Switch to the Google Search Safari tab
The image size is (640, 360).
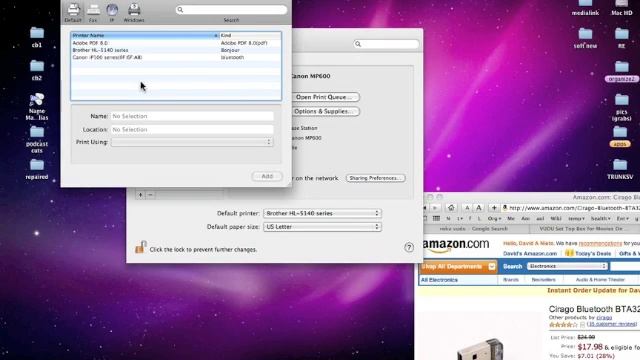[473, 229]
